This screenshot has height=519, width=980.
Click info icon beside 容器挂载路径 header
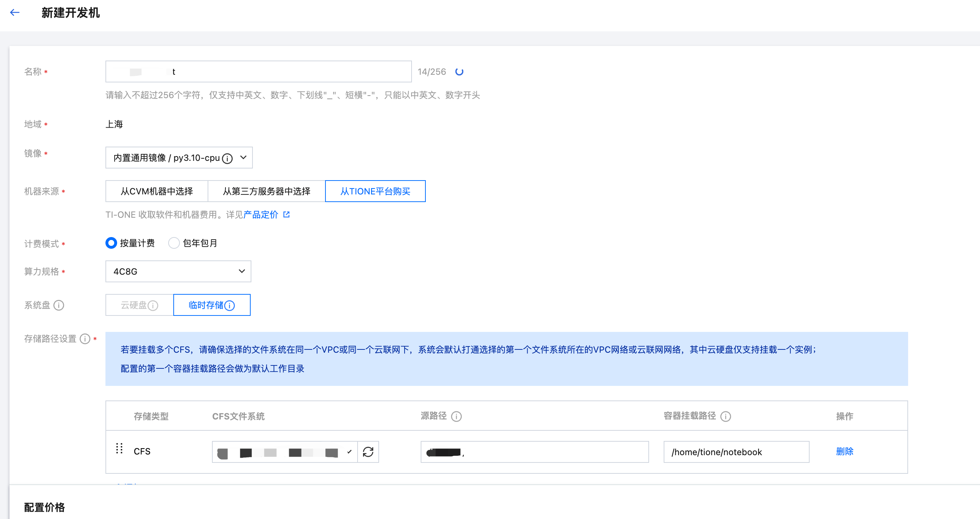tap(725, 417)
